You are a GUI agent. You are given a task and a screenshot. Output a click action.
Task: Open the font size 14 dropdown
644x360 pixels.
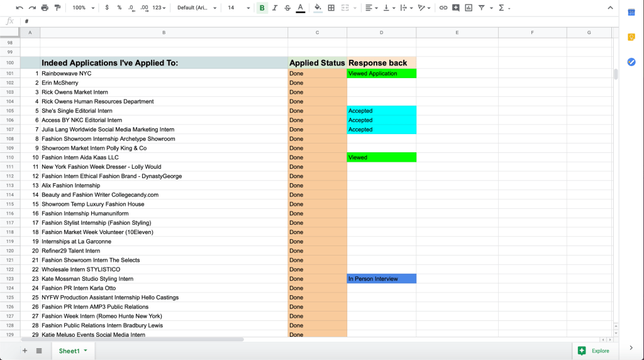coord(238,8)
